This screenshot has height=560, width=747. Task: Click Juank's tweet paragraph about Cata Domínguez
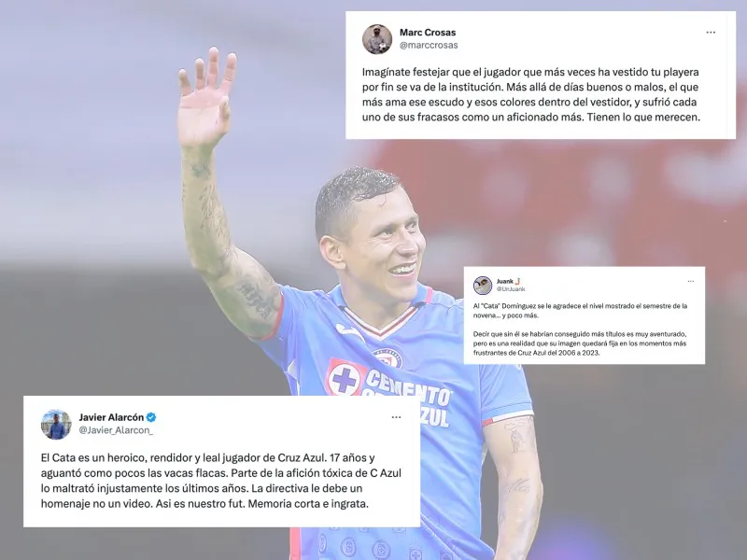tap(580, 311)
